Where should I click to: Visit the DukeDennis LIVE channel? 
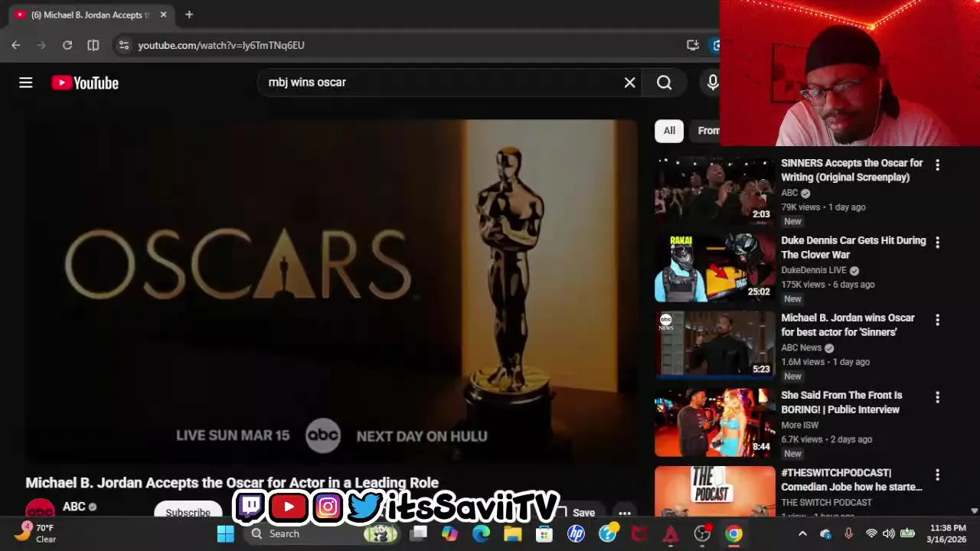814,270
